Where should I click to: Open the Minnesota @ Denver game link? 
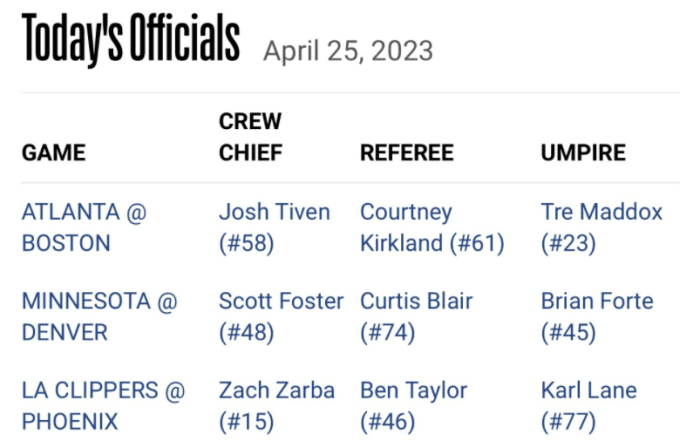tap(99, 316)
